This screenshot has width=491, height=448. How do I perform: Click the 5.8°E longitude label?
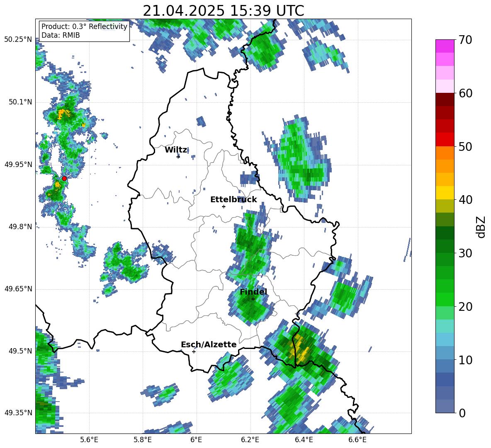(143, 440)
